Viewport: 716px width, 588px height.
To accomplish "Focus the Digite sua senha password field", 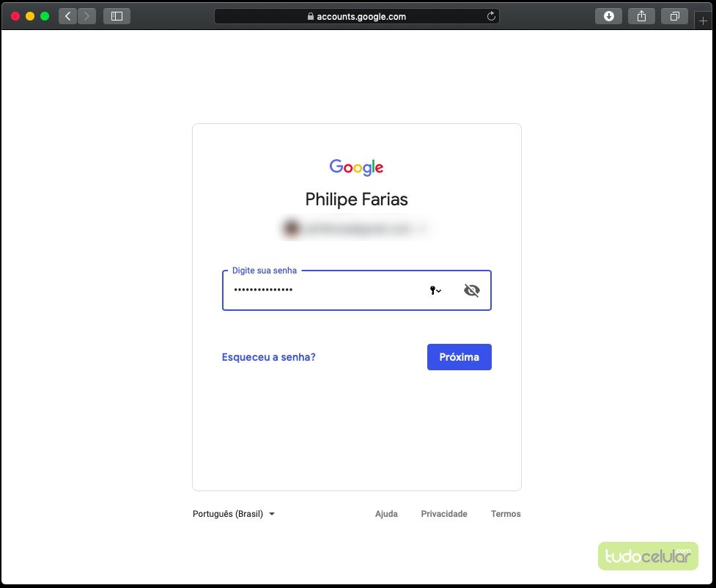I will pyautogui.click(x=326, y=290).
